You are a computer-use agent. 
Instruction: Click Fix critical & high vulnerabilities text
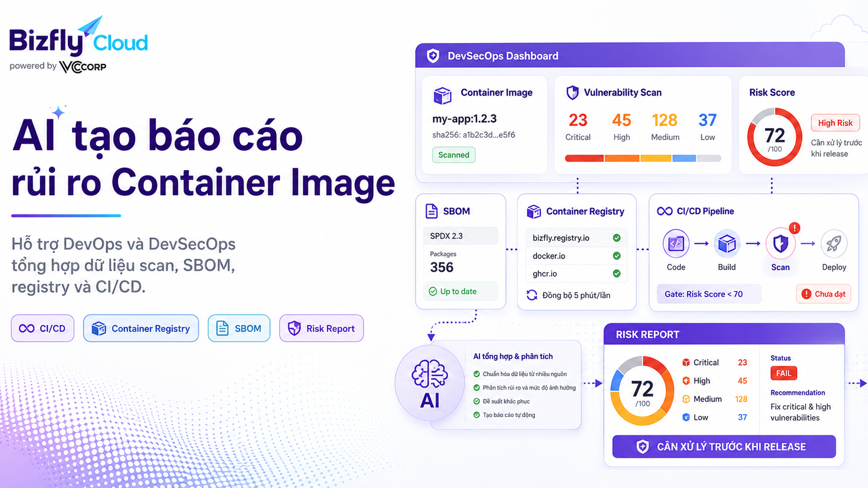[x=800, y=412]
